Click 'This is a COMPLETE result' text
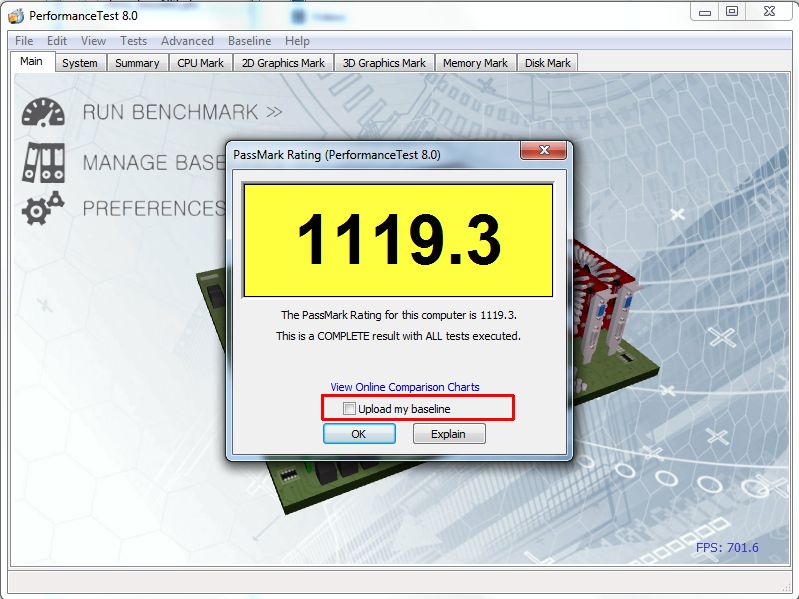 [x=398, y=336]
